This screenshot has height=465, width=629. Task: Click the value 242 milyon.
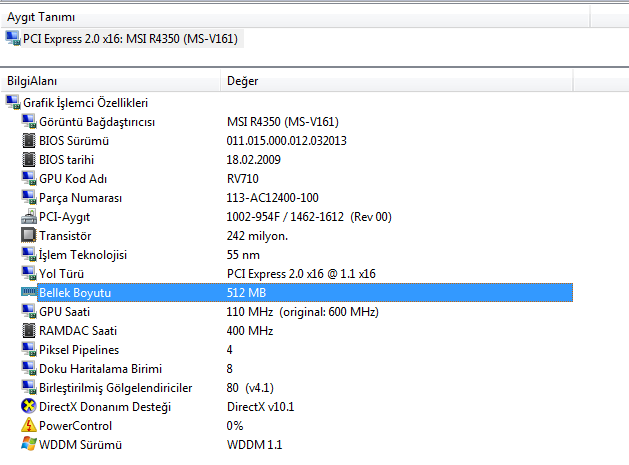[257, 236]
